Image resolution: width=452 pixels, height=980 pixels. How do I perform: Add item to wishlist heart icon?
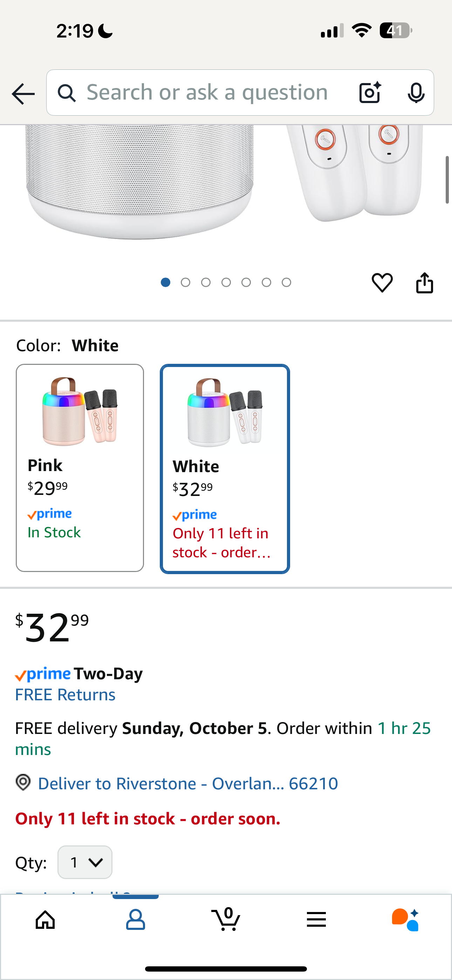(382, 283)
